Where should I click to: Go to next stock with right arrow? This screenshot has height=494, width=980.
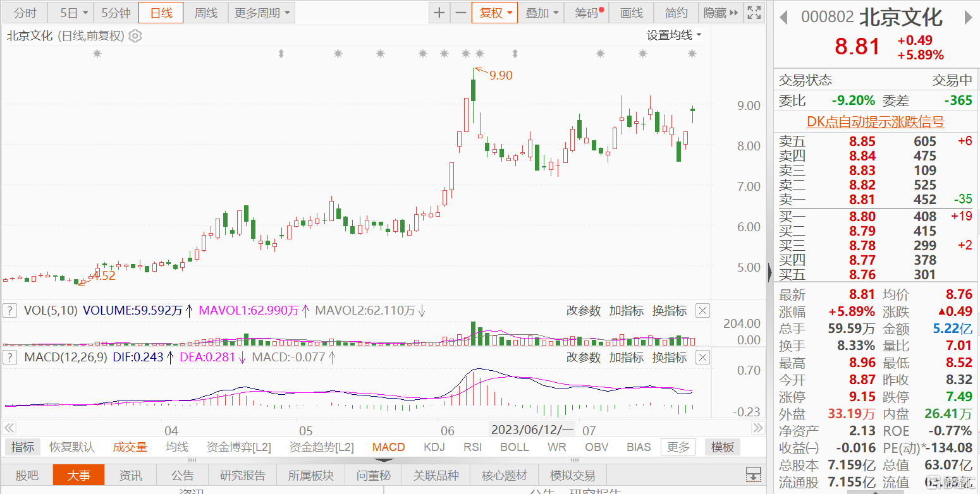click(968, 18)
